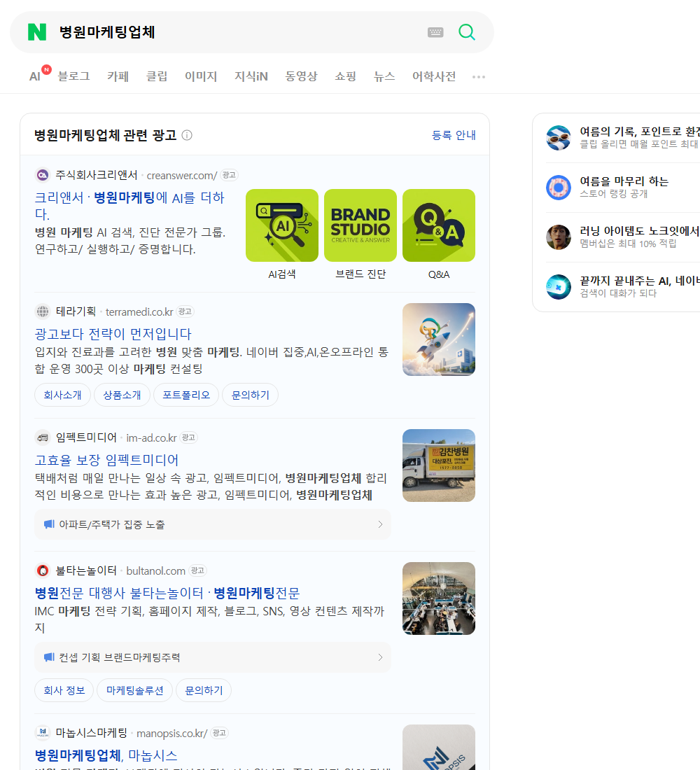
Task: Expand the 아파트/주택가 집중 노출 row chevron
Action: click(x=380, y=524)
